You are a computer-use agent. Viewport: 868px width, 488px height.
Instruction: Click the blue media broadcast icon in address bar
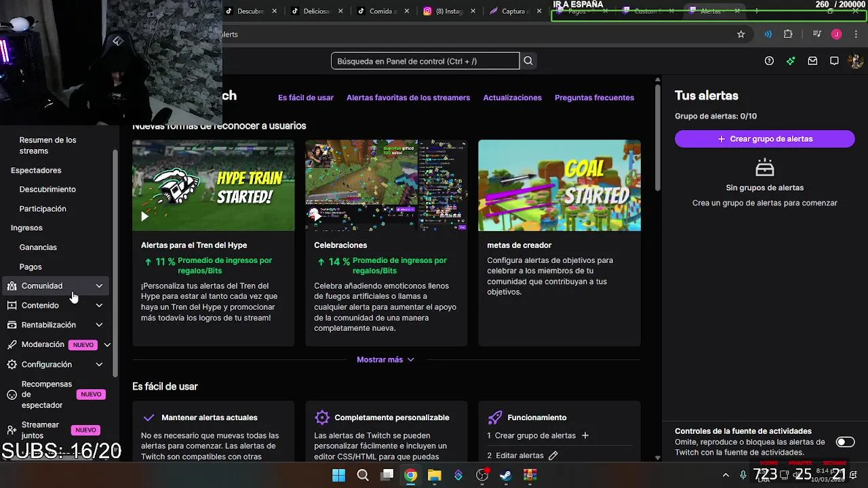pyautogui.click(x=768, y=35)
